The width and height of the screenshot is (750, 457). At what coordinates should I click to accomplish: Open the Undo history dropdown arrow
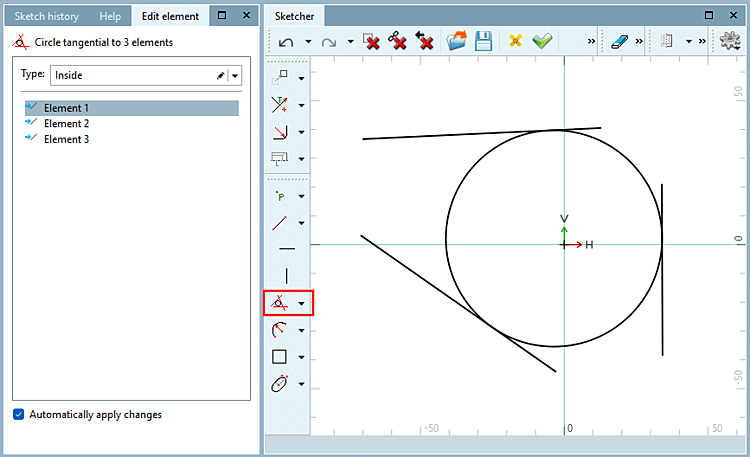click(x=308, y=42)
